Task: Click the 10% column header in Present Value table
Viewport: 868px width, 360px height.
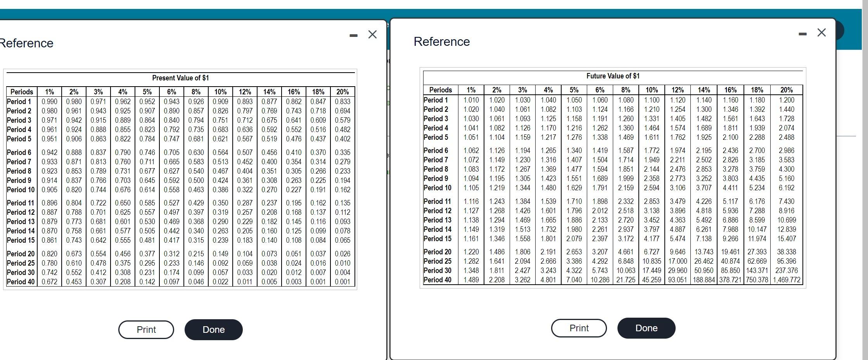Action: 220,92
